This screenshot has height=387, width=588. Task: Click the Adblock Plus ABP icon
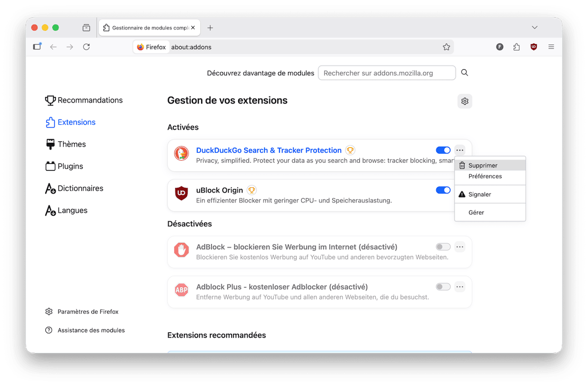tap(181, 290)
